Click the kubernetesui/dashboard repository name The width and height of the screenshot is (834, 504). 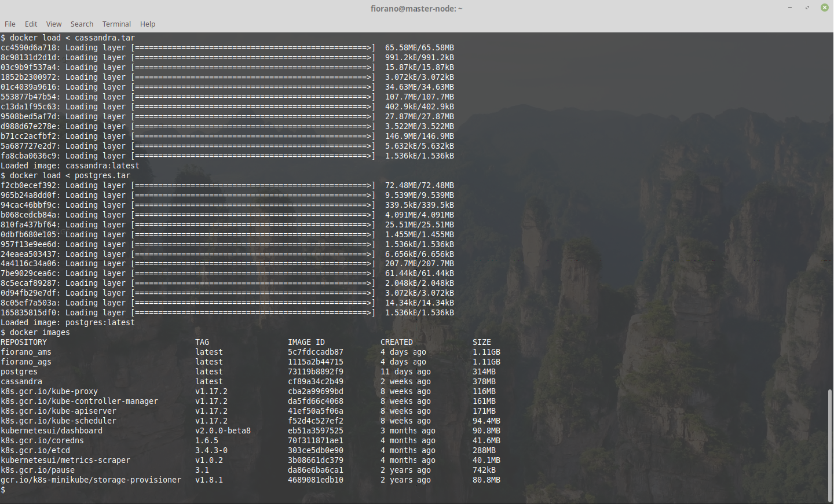(52, 431)
